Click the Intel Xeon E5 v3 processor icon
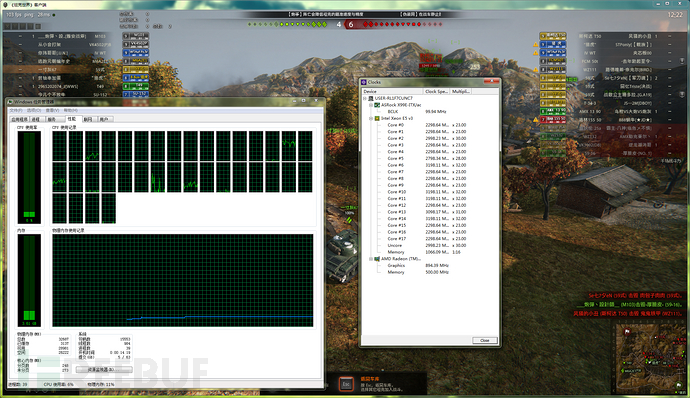690x398 pixels. (x=377, y=118)
